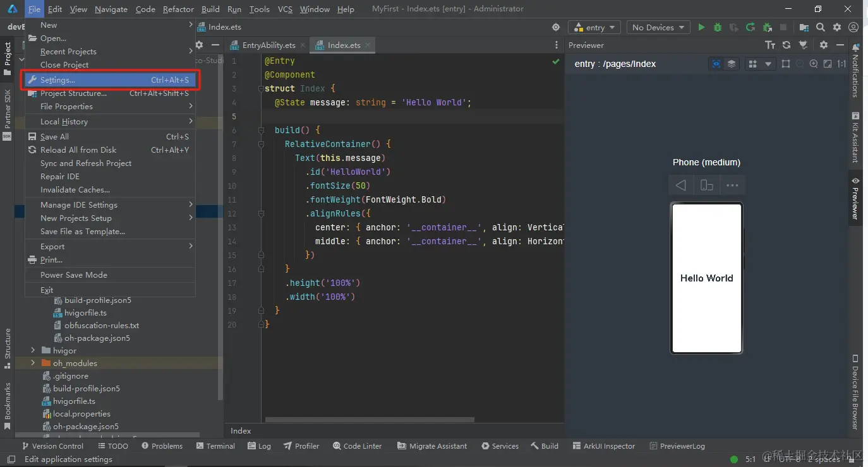The width and height of the screenshot is (868, 467).
Task: Open the Version Control tool window
Action: pos(52,446)
